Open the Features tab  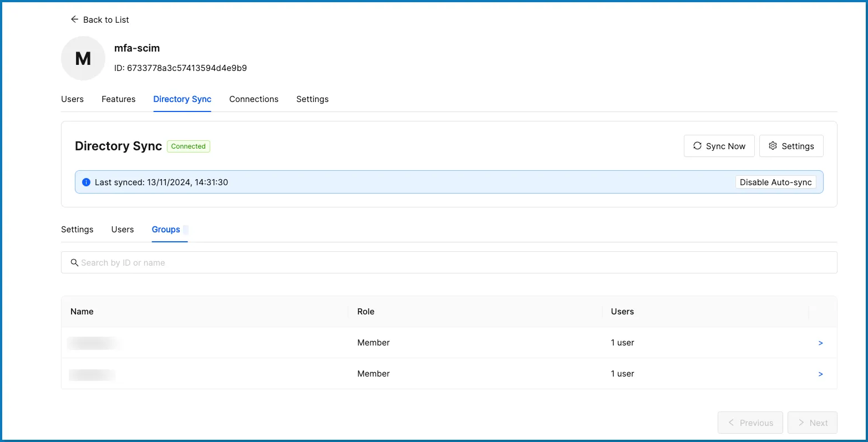click(x=118, y=99)
